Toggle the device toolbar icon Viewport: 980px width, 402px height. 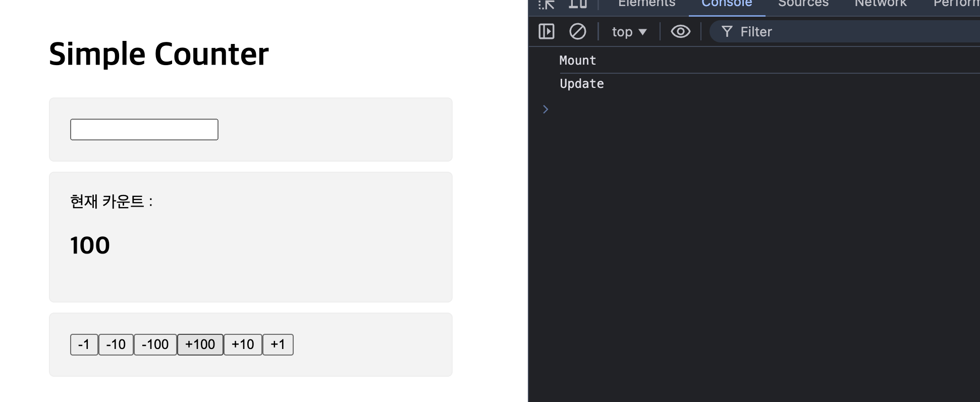[578, 4]
